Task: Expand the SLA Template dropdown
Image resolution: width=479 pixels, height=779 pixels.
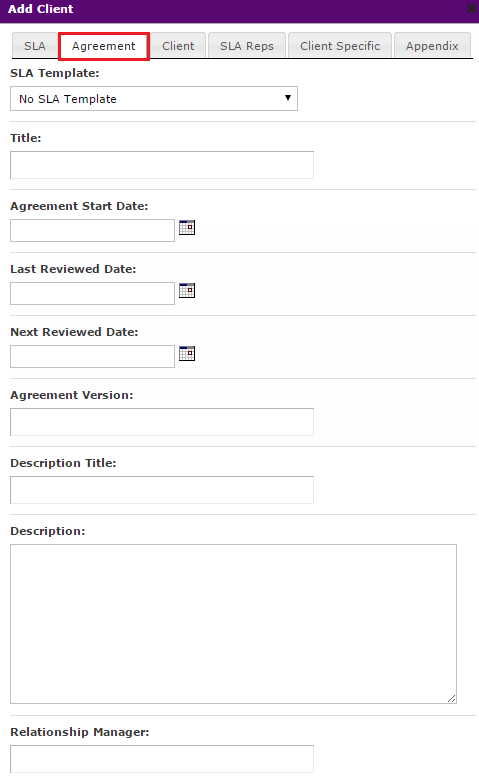Action: coord(154,99)
